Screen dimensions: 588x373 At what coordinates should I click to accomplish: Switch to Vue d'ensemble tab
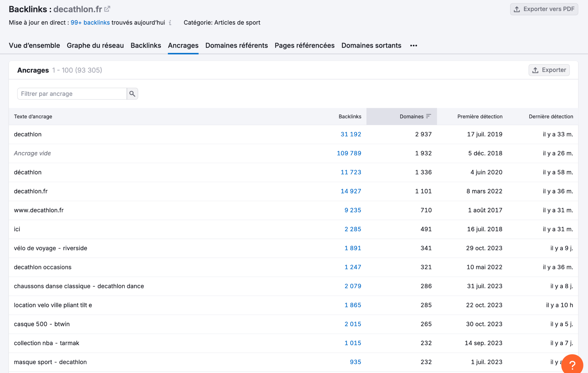pos(34,45)
